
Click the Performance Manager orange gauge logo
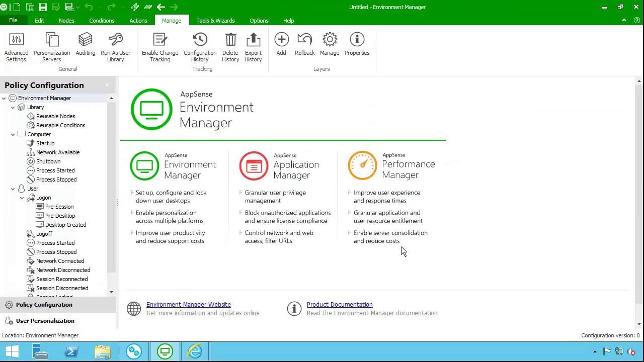pyautogui.click(x=362, y=165)
